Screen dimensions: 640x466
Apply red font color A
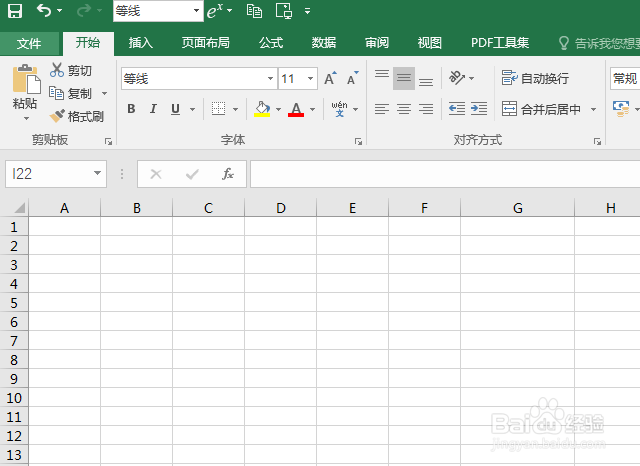(296, 109)
